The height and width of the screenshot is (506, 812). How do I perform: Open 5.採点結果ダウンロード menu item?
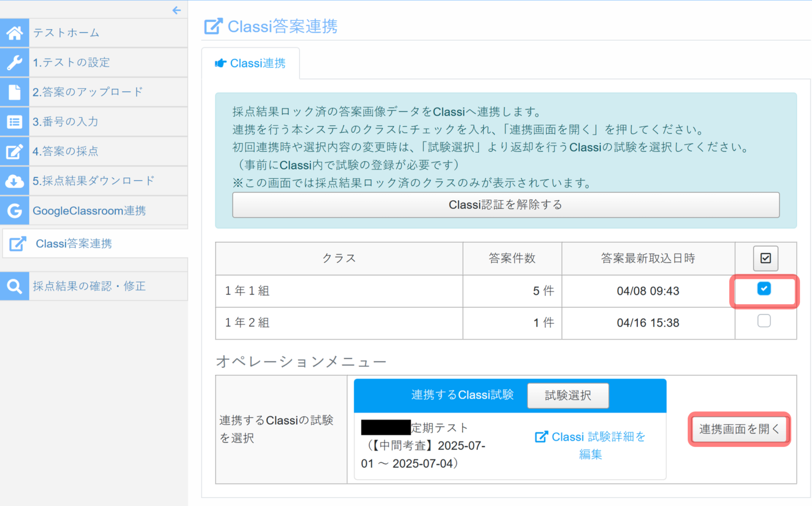[x=94, y=181]
